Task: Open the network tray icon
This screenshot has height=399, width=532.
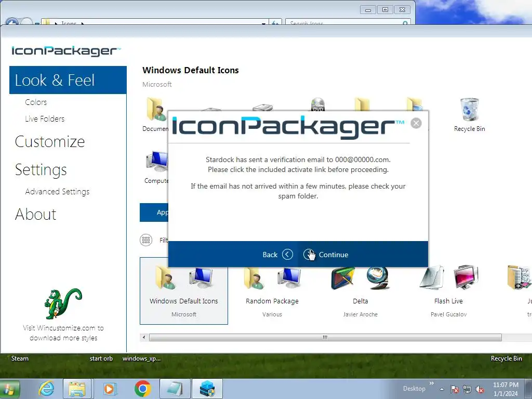Action: tap(467, 389)
